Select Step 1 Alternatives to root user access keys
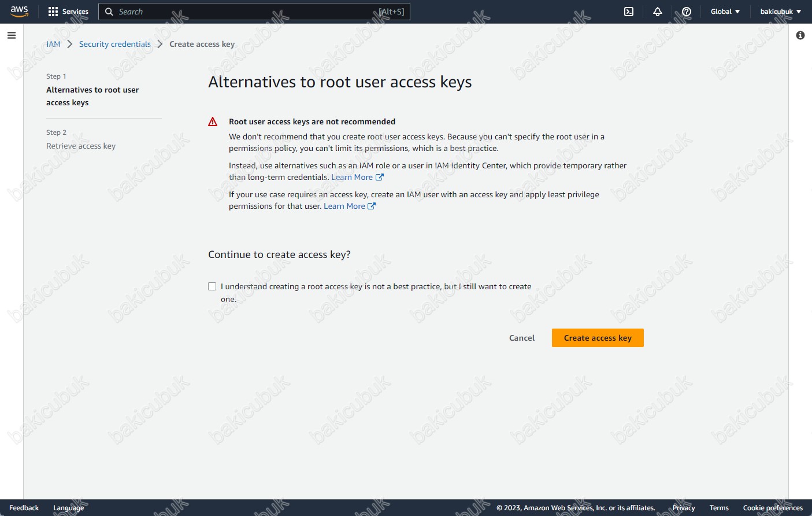This screenshot has height=516, width=812. 92,96
